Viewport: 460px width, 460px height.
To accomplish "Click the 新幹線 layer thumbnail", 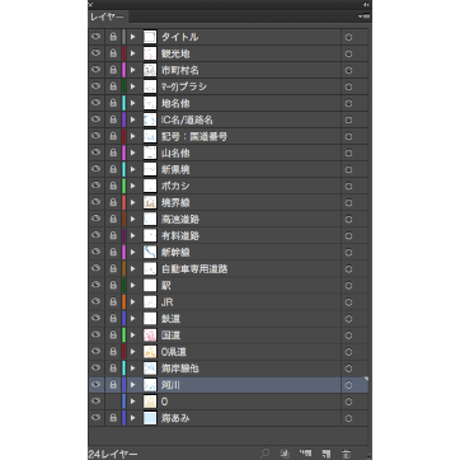I will tap(150, 252).
